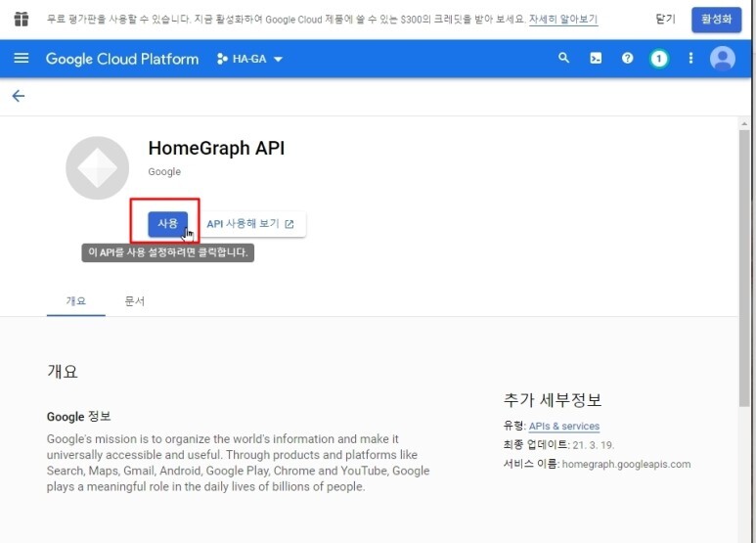Click the external-link icon beside API 사용해 보기
This screenshot has height=543, width=756.
coord(289,224)
